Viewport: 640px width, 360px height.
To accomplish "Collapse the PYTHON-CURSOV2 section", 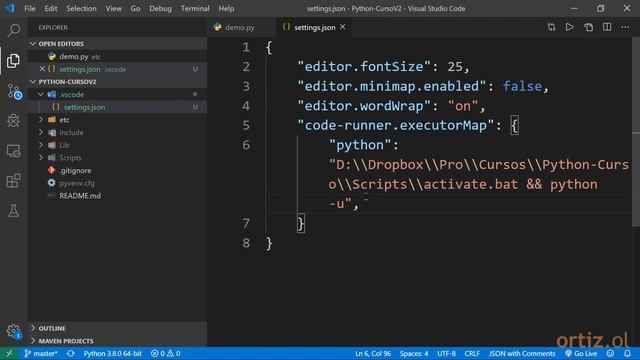I will point(33,82).
